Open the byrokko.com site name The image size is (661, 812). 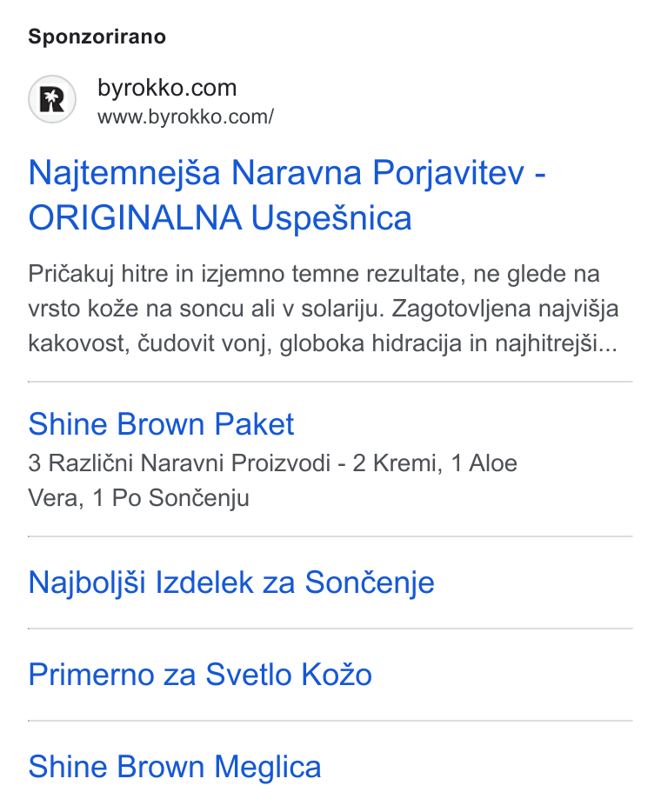(167, 88)
